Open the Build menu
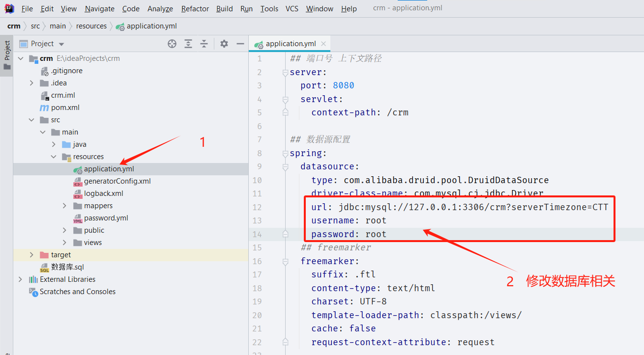 [225, 9]
